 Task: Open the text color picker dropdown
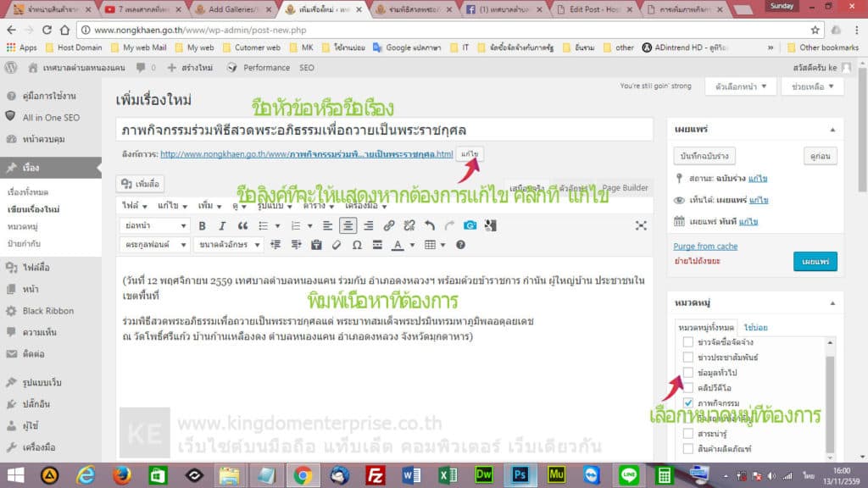[x=410, y=244]
